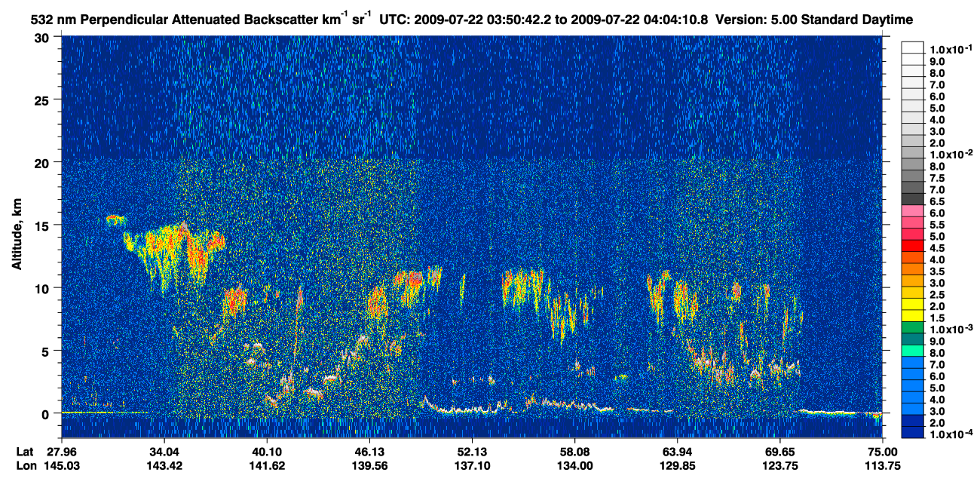The image size is (980, 503).
Task: Click longitude value '129.85'
Action: 677,465
